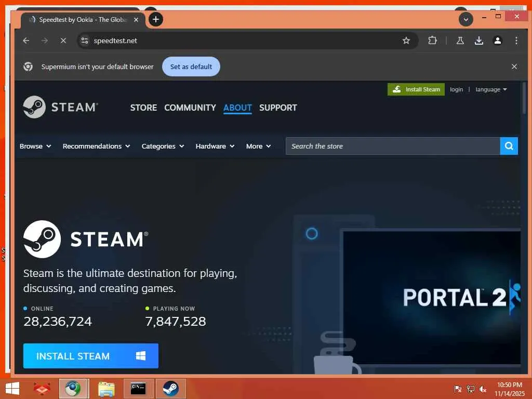Screen dimensions: 532x399
Task: Open the profile avatar icon
Action: pyautogui.click(x=497, y=41)
